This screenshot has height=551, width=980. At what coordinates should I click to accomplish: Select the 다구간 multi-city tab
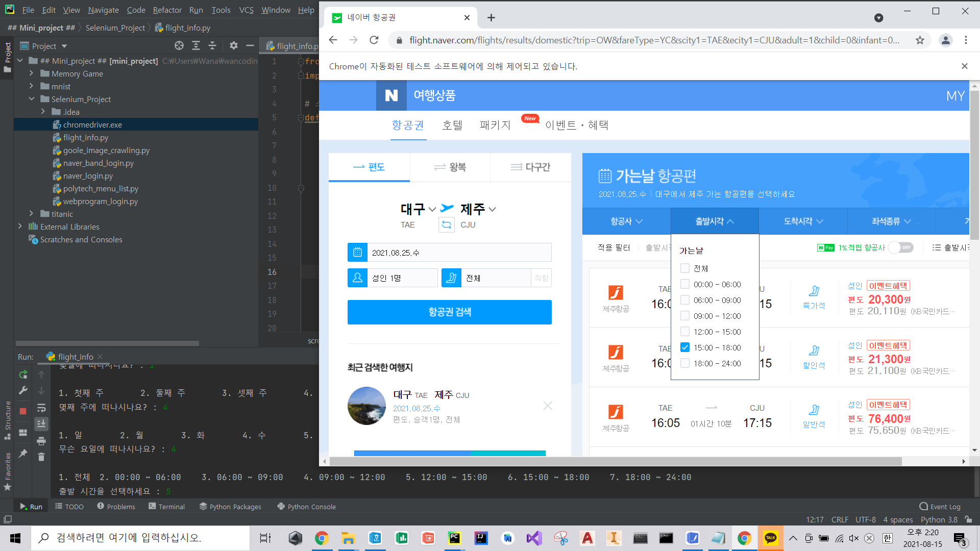pyautogui.click(x=531, y=167)
